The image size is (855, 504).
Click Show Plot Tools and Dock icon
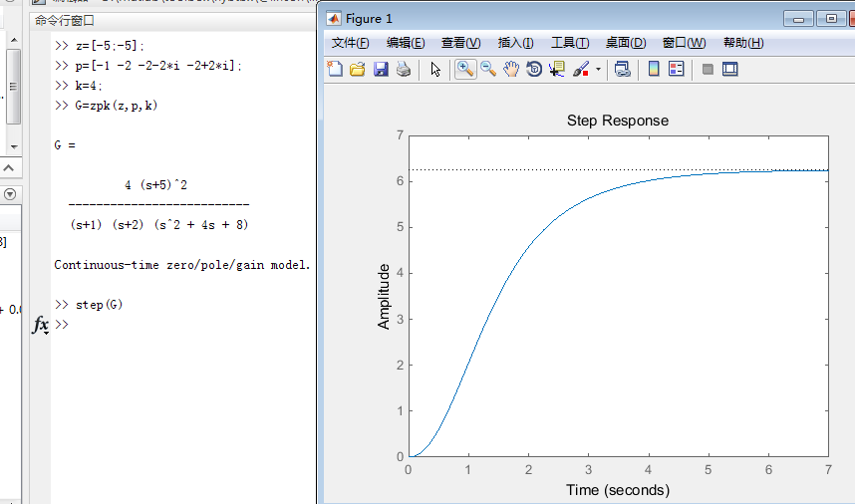click(730, 69)
